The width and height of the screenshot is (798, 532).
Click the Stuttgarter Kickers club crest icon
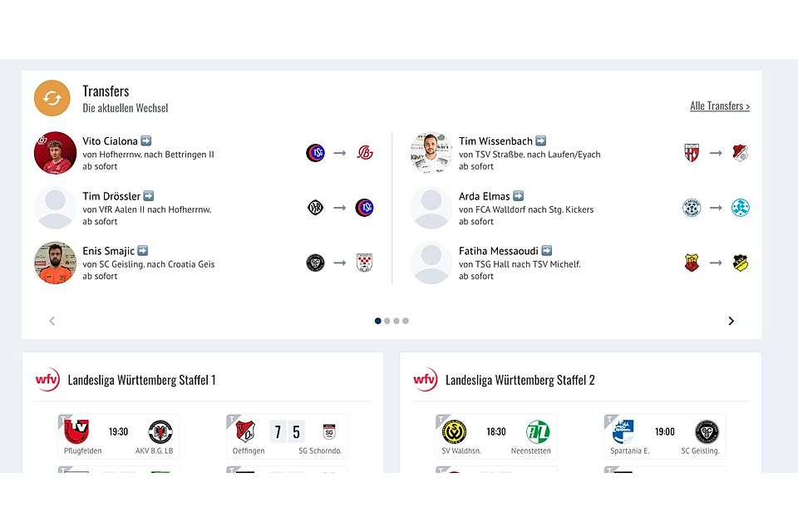[740, 208]
